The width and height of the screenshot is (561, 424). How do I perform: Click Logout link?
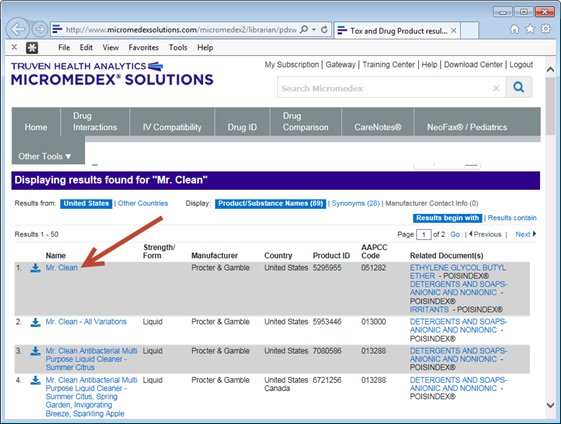pos(521,64)
